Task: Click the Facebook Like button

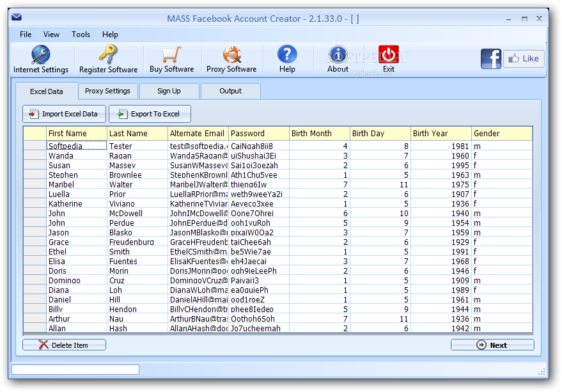Action: [x=524, y=59]
